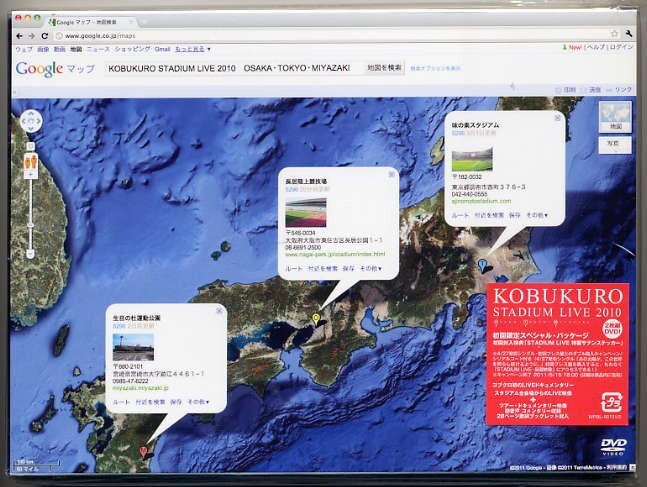Click the blue Tokyo map pin
Viewport: 647px width, 487px height.
tap(481, 264)
